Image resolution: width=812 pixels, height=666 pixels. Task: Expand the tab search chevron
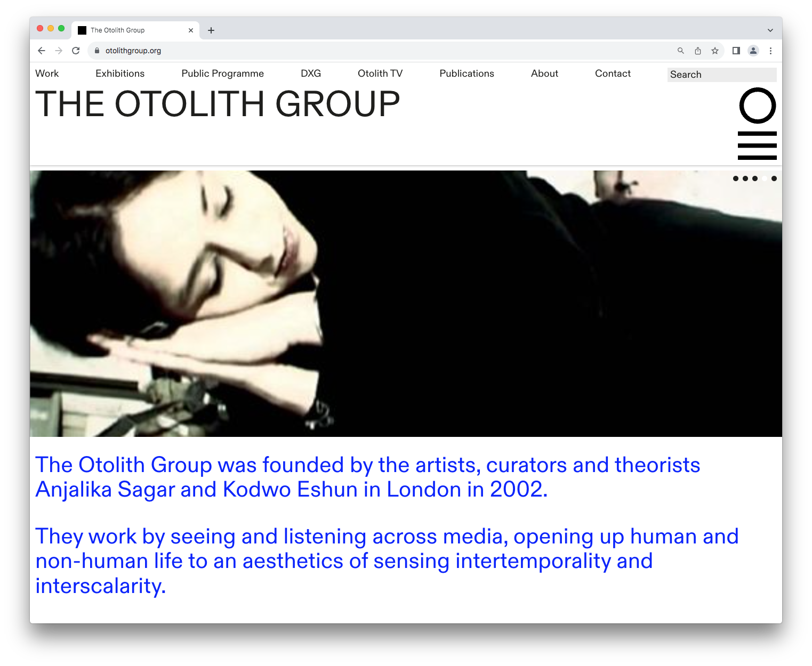pos(770,30)
